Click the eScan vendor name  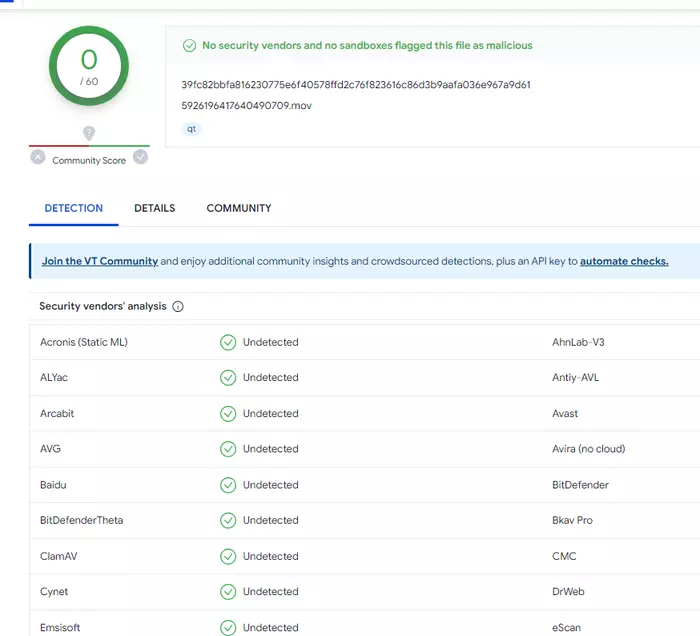[x=567, y=628]
